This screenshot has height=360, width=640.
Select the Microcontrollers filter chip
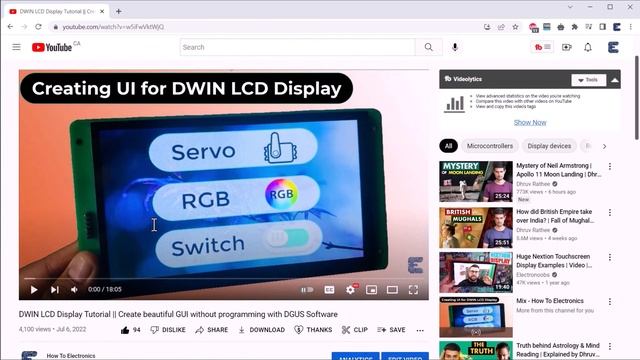click(x=490, y=146)
